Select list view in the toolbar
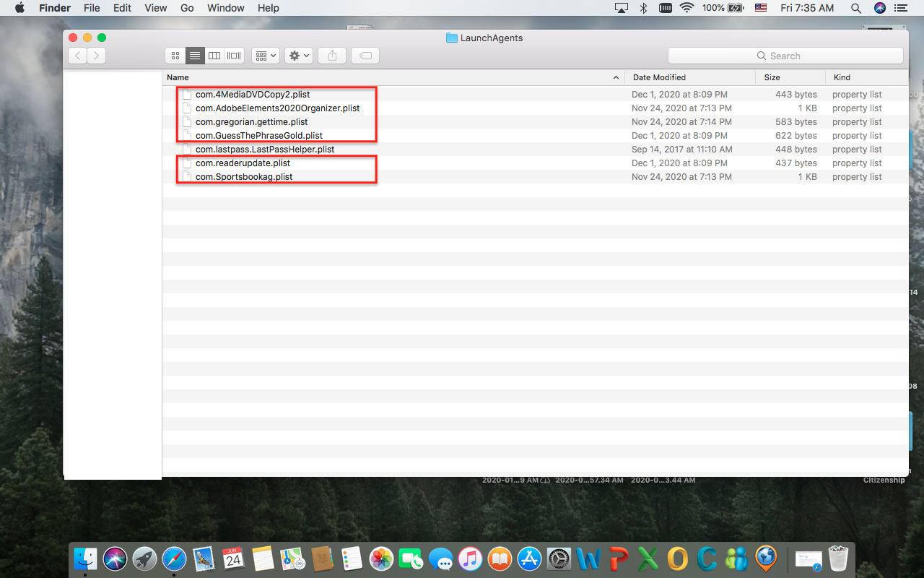This screenshot has width=924, height=578. click(x=195, y=56)
